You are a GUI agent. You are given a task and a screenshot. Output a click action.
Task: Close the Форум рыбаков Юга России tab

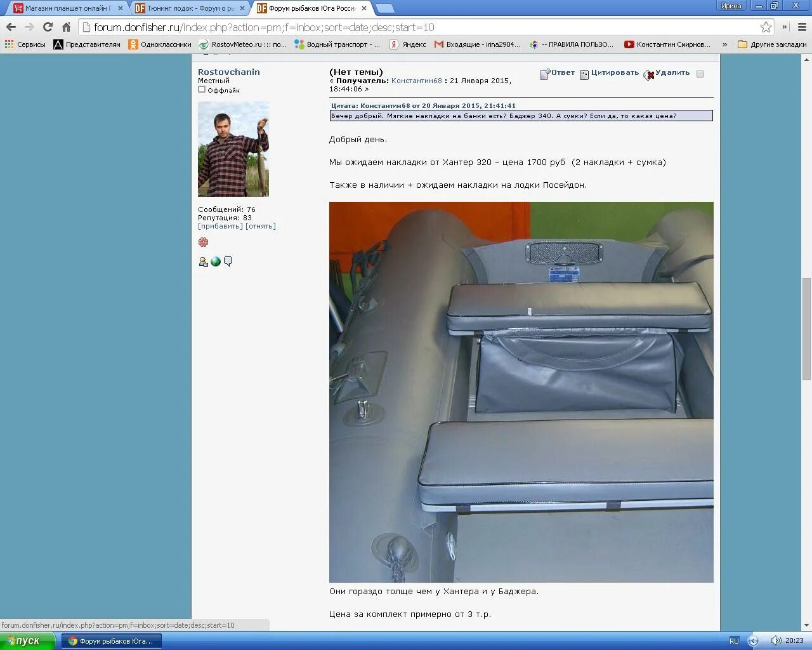click(x=364, y=8)
